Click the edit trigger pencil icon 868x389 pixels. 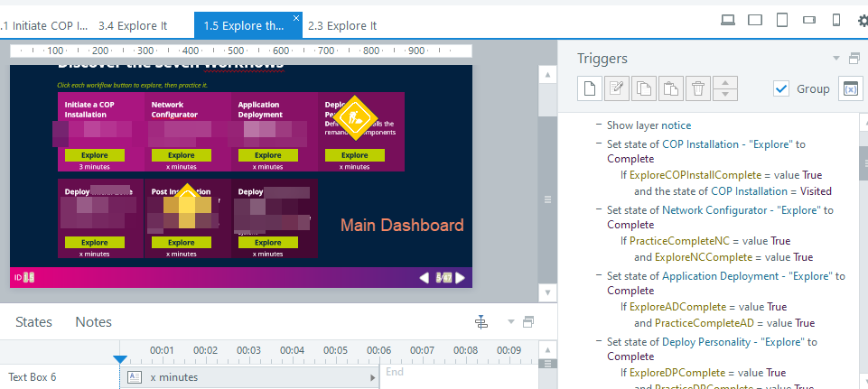pos(617,88)
